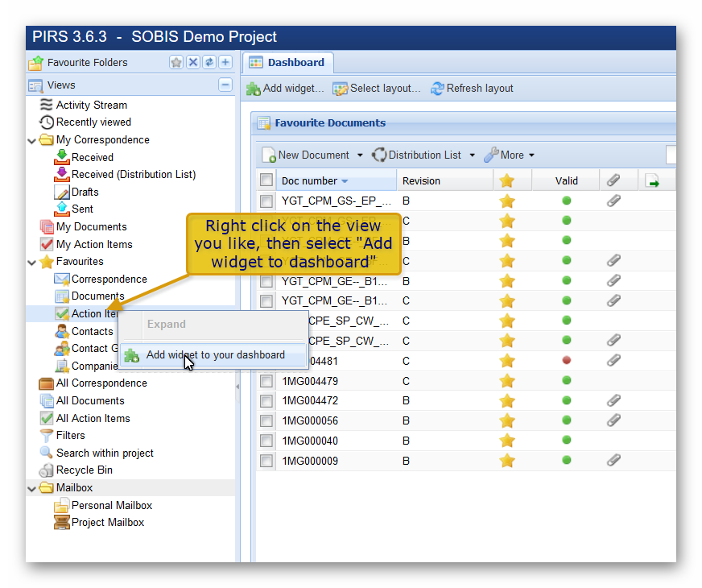Click the add favourite folder star icon
702x588 pixels.
(x=176, y=63)
